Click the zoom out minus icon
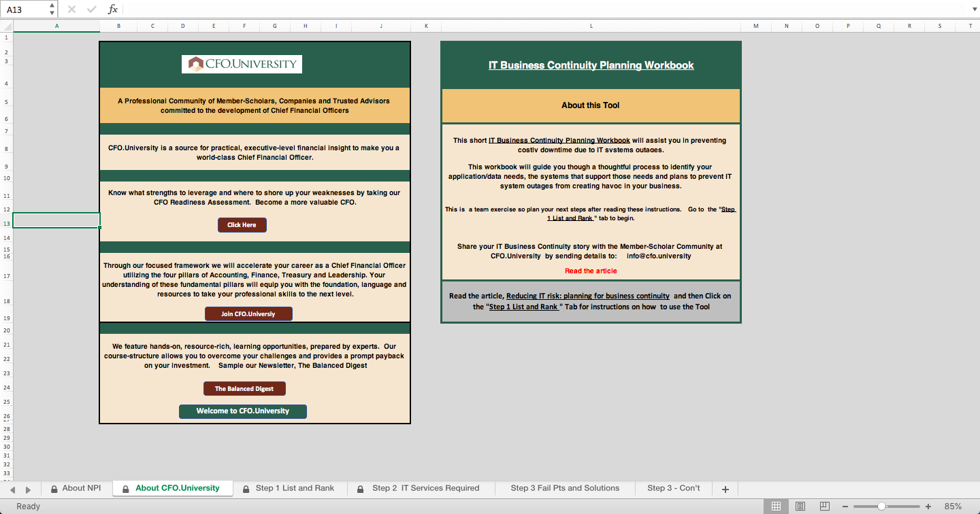This screenshot has height=514, width=980. [845, 507]
